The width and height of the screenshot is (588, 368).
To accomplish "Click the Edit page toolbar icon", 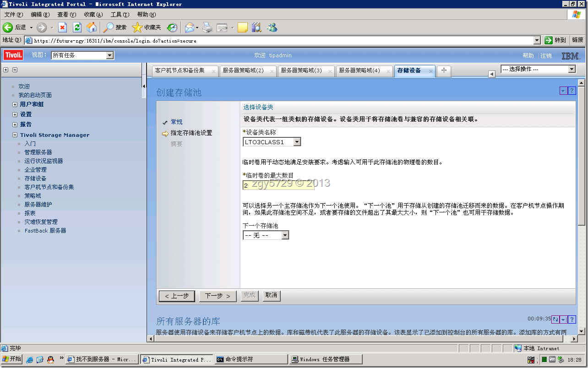I will pos(222,27).
